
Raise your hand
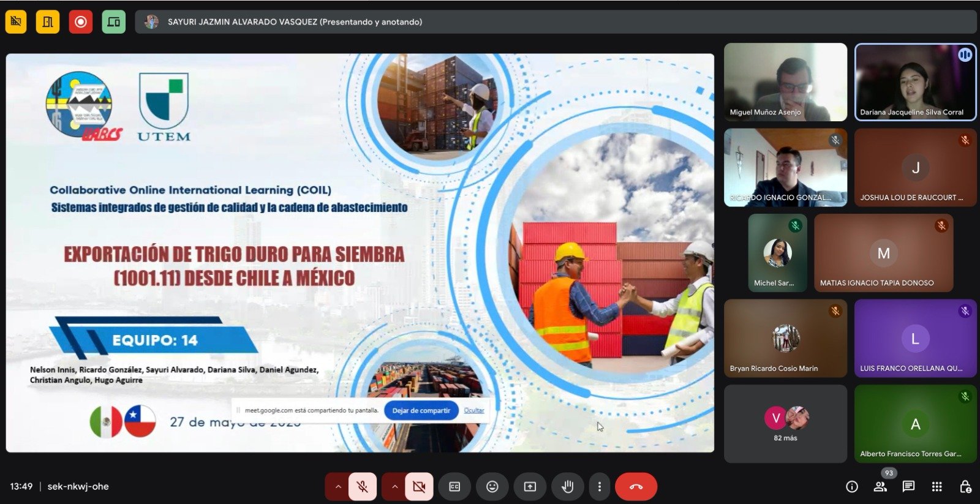click(568, 487)
